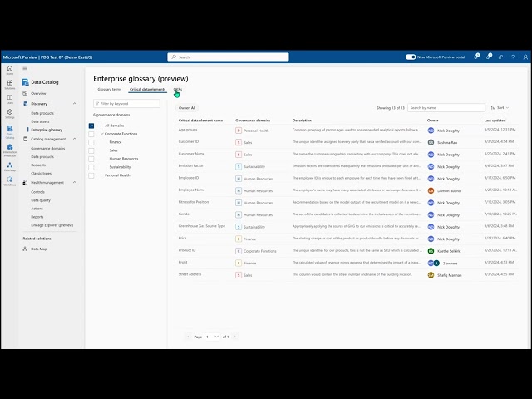Check the Corporate Functions checkbox
The height and width of the screenshot is (399, 532).
click(x=91, y=134)
